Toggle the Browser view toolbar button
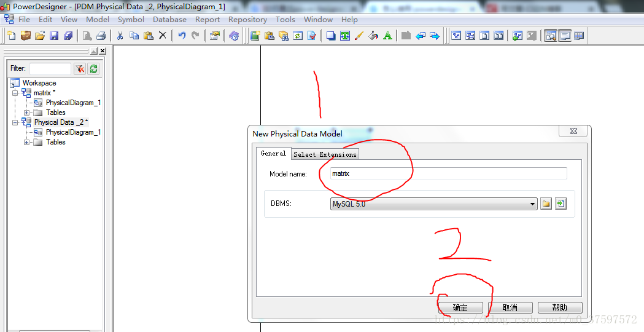The width and height of the screenshot is (644, 332). pyautogui.click(x=550, y=36)
